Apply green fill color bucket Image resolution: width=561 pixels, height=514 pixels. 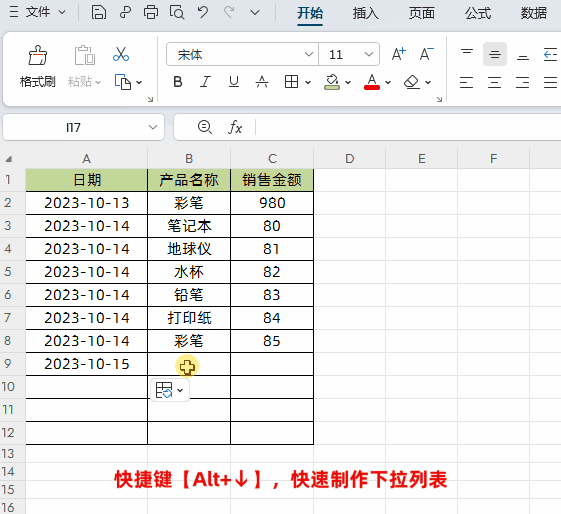point(332,82)
